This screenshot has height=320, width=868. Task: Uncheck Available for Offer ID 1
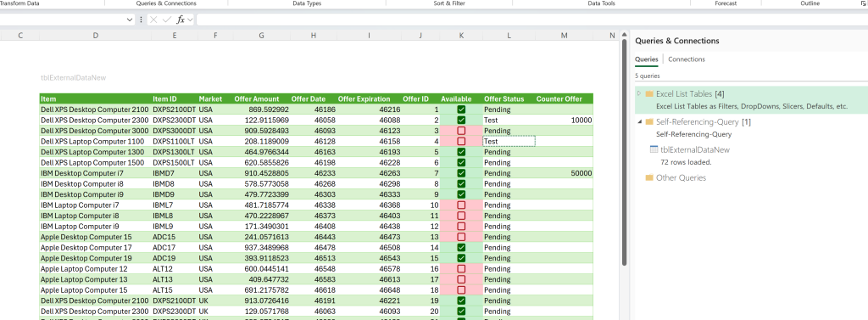(461, 109)
